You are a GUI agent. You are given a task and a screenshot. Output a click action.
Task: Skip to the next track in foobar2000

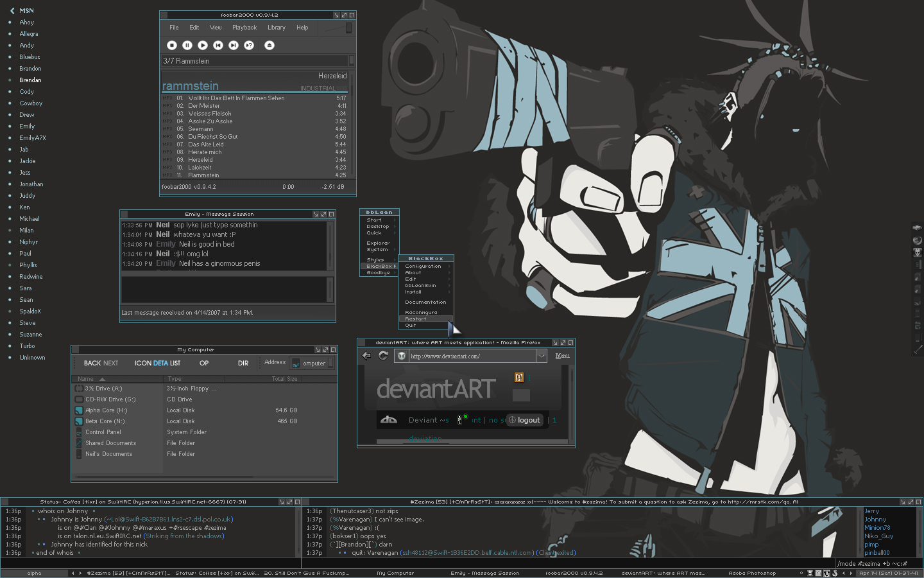[x=234, y=45]
